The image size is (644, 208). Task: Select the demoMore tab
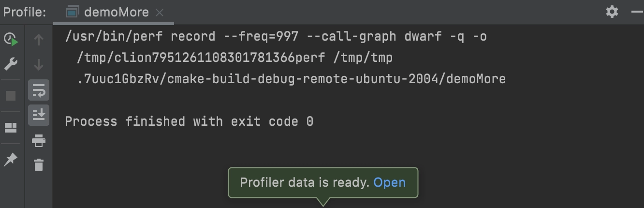click(116, 12)
